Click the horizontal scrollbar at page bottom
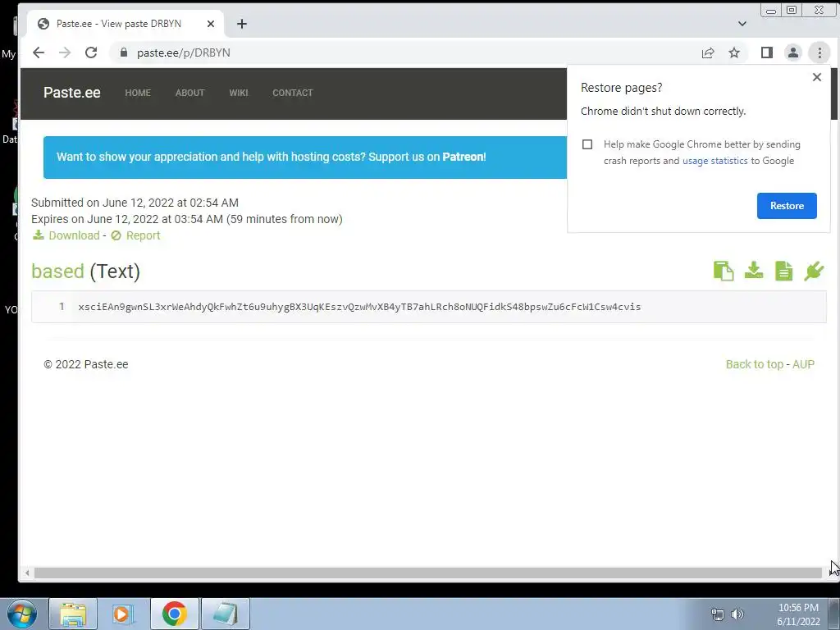Screen dimensions: 840x630 [x=427, y=573]
